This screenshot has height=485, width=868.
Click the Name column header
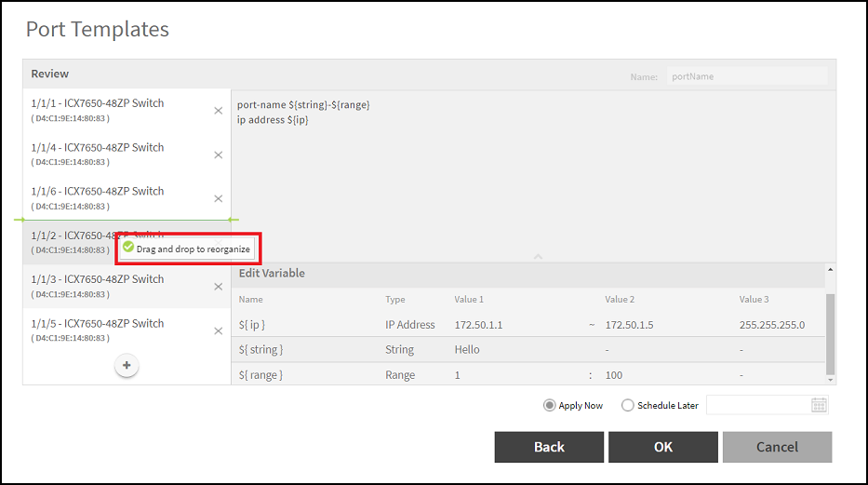point(251,300)
